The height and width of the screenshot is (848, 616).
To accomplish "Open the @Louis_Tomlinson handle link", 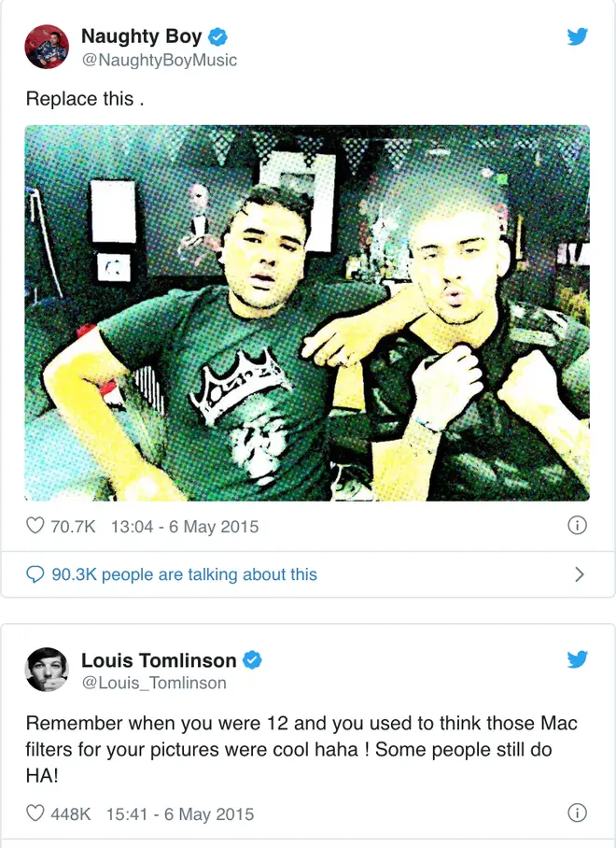I will coord(154,683).
